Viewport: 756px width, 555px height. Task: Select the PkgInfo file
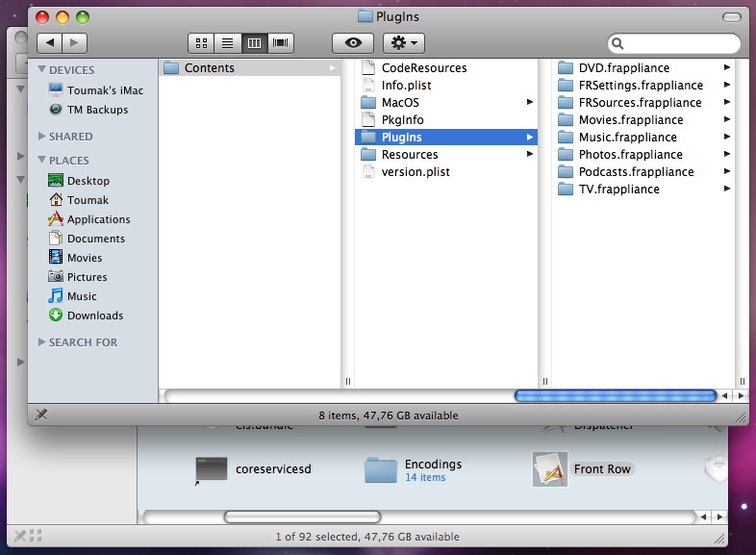coord(446,120)
